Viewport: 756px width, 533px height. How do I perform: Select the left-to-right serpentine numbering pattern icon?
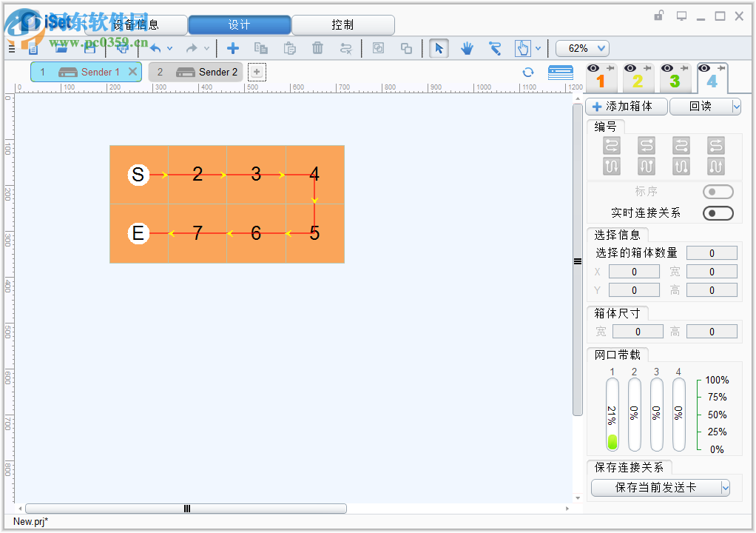[x=611, y=146]
